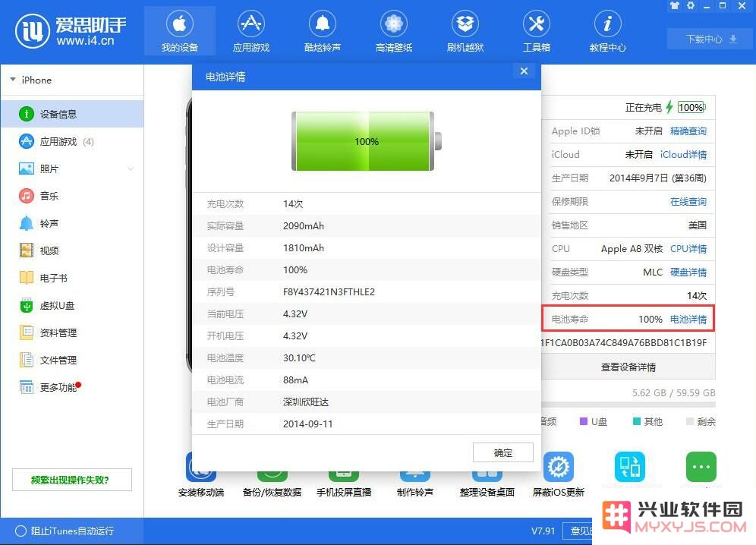Viewport: 756px width, 545px height.
Task: Click 频繁出现操作失败? button
Action: tap(72, 480)
